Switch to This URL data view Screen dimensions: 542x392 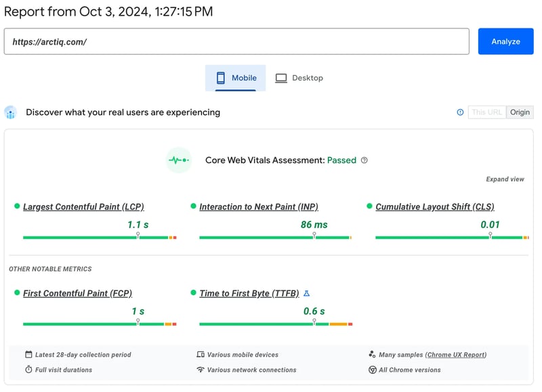(x=487, y=112)
